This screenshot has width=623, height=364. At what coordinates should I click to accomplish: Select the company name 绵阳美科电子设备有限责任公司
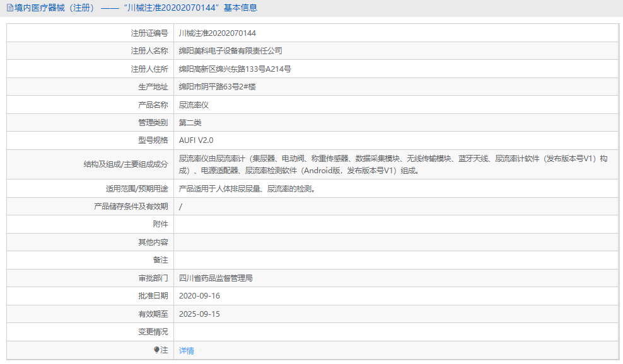231,50
